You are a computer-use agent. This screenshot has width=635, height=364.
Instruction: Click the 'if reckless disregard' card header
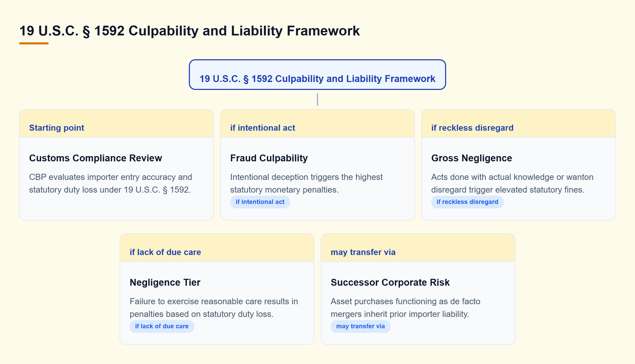[x=519, y=123]
